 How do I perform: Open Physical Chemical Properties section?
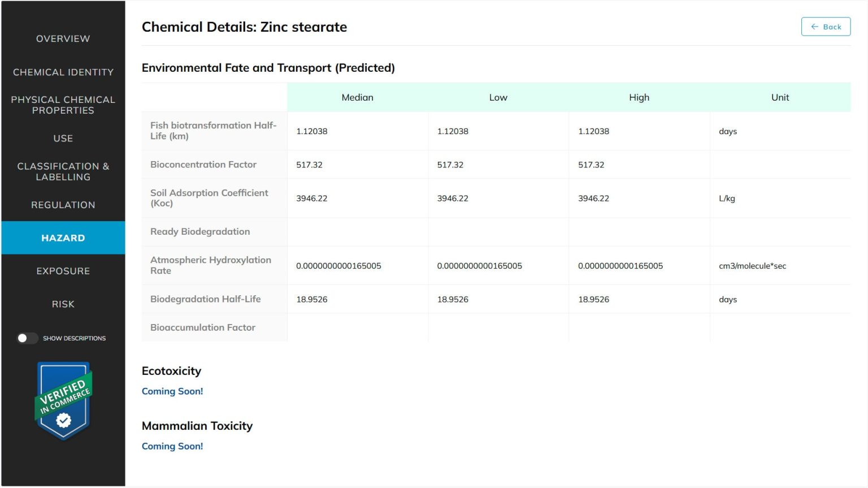[63, 105]
